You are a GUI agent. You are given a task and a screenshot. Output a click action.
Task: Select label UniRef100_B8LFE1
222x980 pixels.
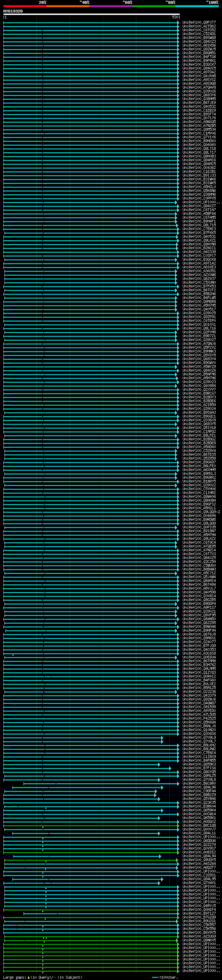(x=199, y=435)
